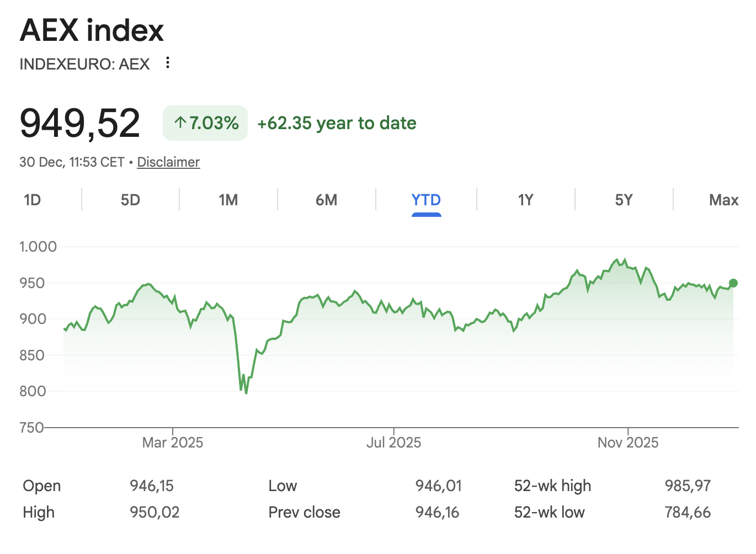Viewport: 756px width, 554px height.
Task: Click the 52-wk high value 985,97
Action: click(688, 486)
